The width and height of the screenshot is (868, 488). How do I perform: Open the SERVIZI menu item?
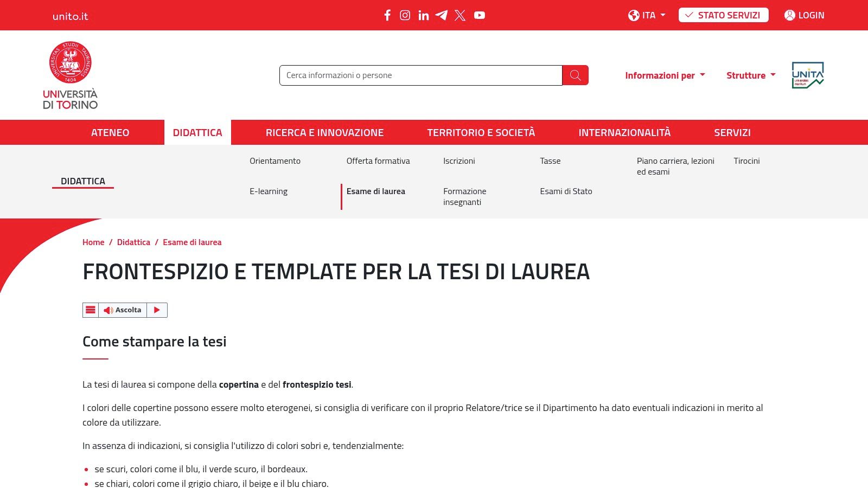[x=732, y=132]
